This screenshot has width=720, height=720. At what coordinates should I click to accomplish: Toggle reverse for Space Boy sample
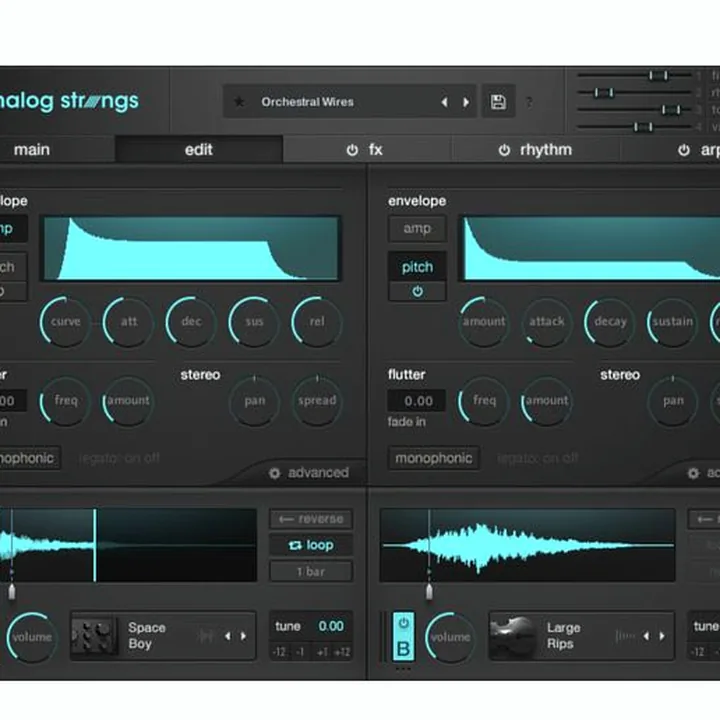pyautogui.click(x=311, y=519)
